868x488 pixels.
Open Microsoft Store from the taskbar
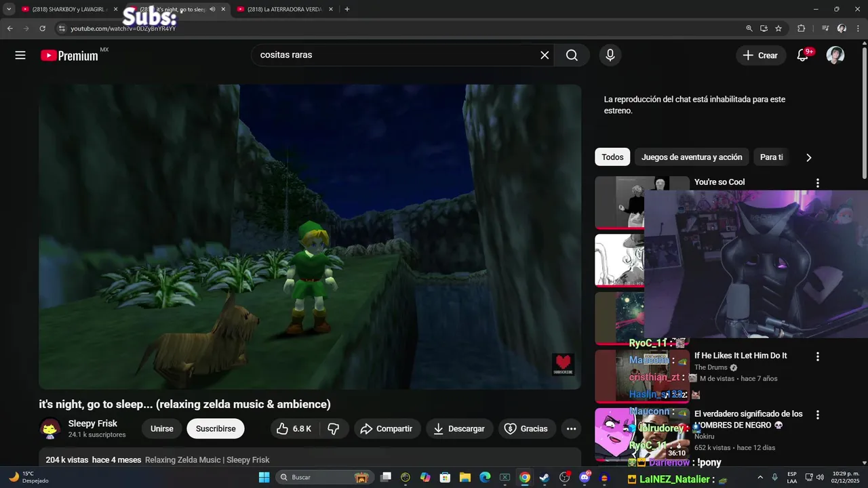click(445, 477)
